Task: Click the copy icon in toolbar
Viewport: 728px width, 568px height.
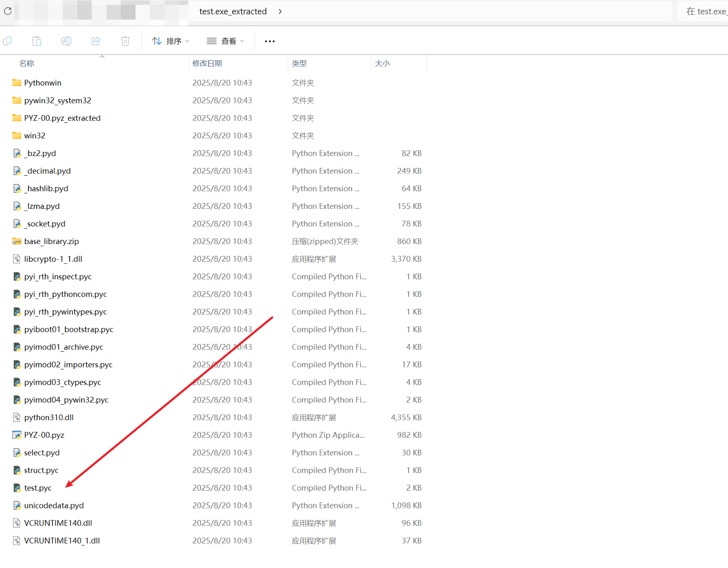Action: 8,41
